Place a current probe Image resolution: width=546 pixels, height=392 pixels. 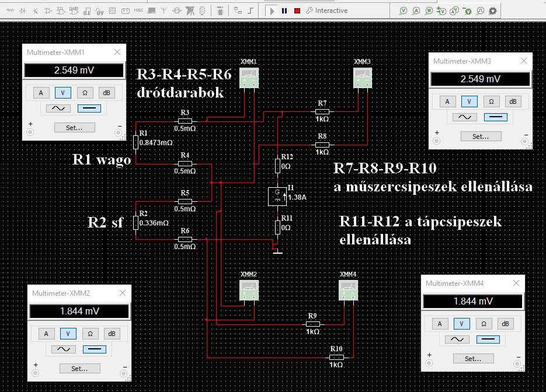tap(416, 10)
